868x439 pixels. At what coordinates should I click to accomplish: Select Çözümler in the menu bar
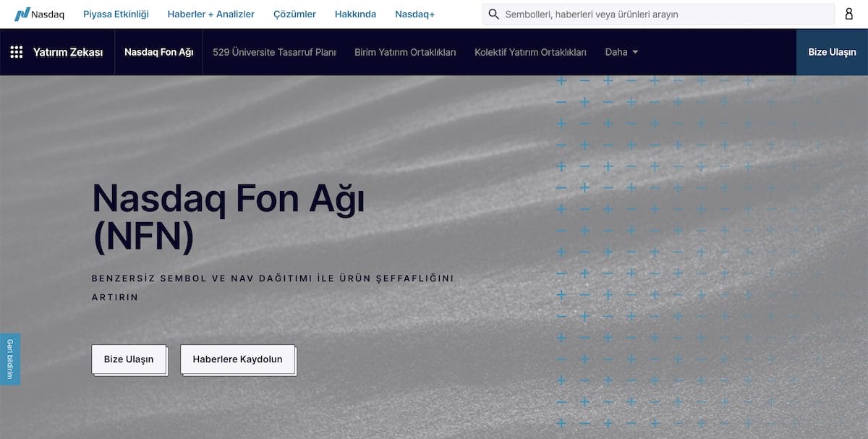pos(294,13)
